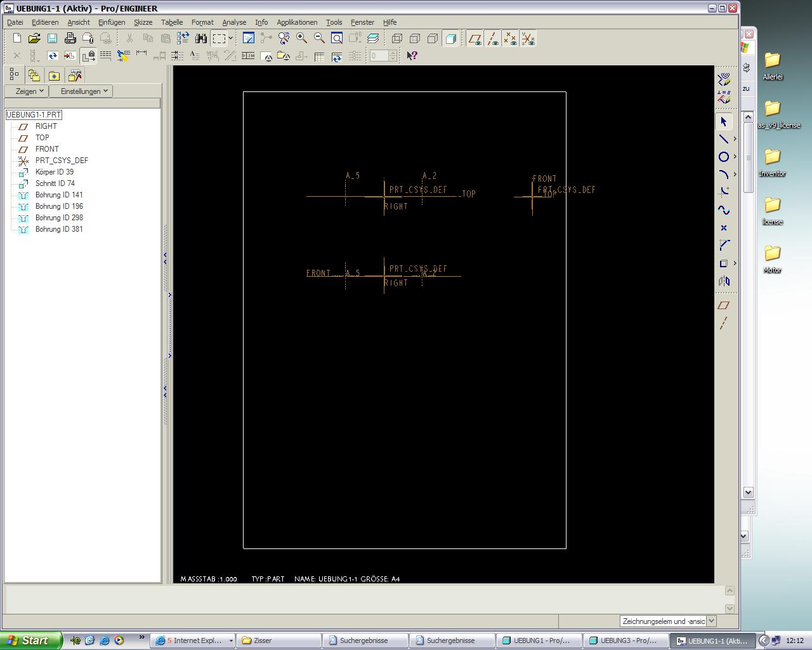Click the binoculars search icon
Viewport: 812px width, 650px height.
coord(201,39)
